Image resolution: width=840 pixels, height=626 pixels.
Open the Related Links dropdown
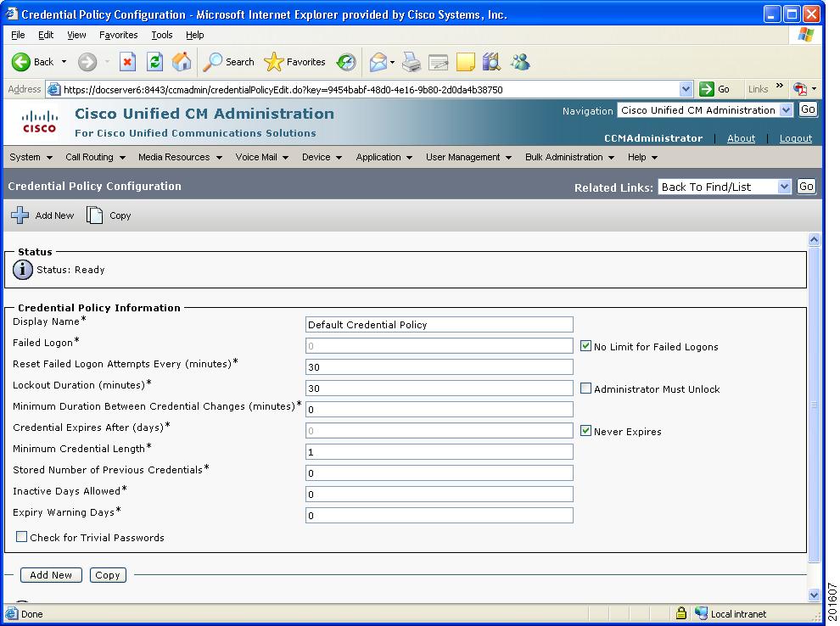pyautogui.click(x=725, y=187)
